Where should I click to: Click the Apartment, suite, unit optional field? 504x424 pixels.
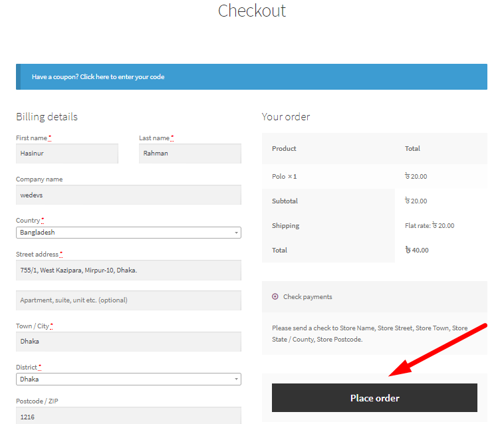(x=128, y=300)
